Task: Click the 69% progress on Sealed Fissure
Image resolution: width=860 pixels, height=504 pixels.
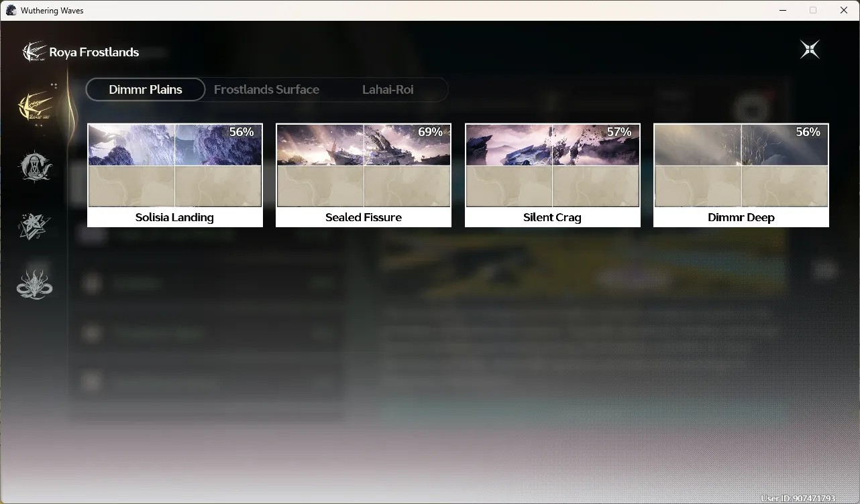Action: click(x=430, y=132)
